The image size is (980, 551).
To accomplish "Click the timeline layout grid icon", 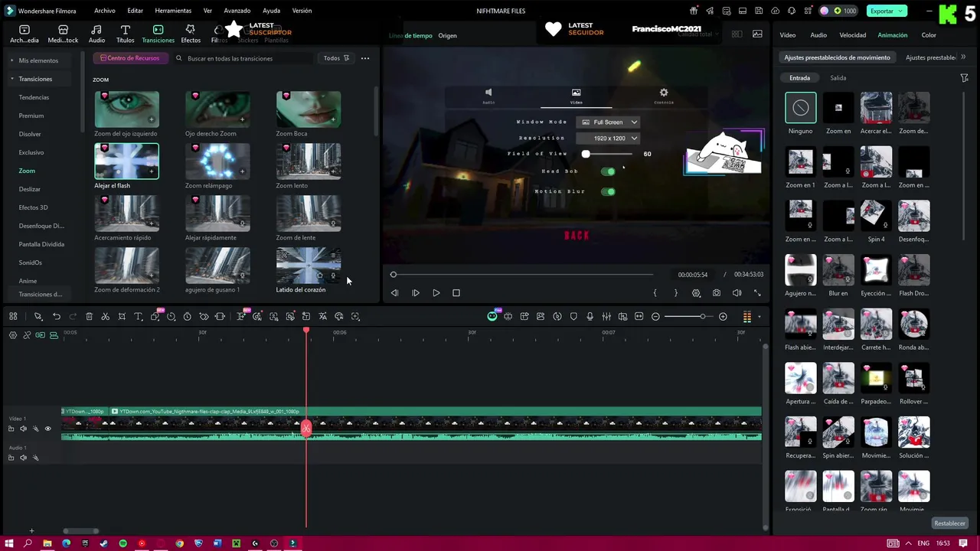I will (x=13, y=316).
